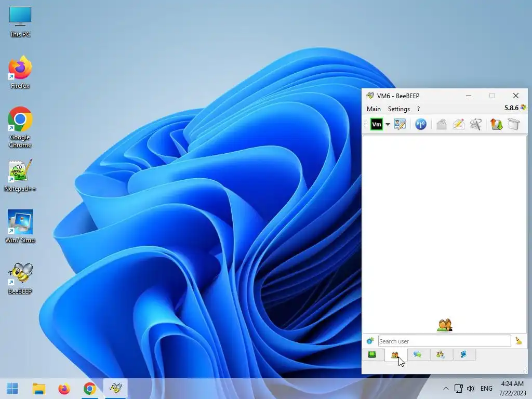Screen dimensions: 532x399
Task: Click the broom clear-search icon
Action: tap(519, 341)
